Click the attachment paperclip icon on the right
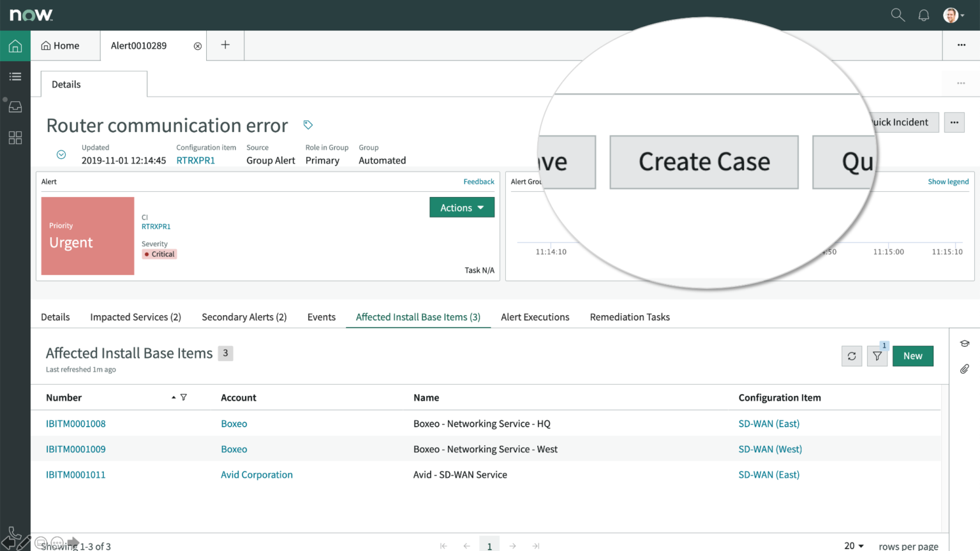 964,369
